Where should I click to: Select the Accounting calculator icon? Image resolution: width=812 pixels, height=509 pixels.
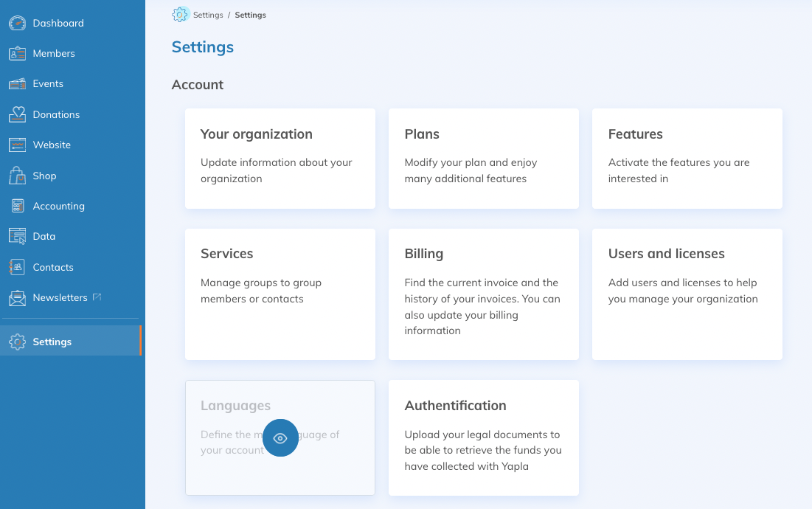tap(16, 206)
